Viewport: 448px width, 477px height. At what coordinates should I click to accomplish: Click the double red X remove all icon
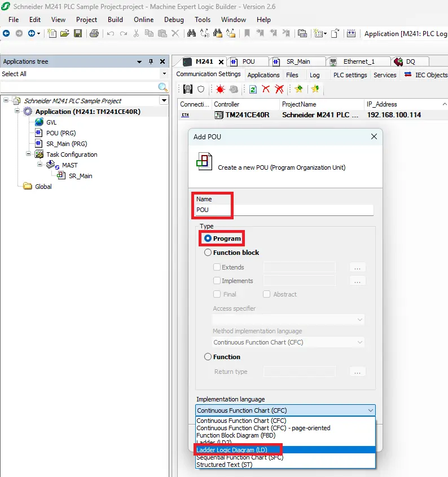coord(279,89)
